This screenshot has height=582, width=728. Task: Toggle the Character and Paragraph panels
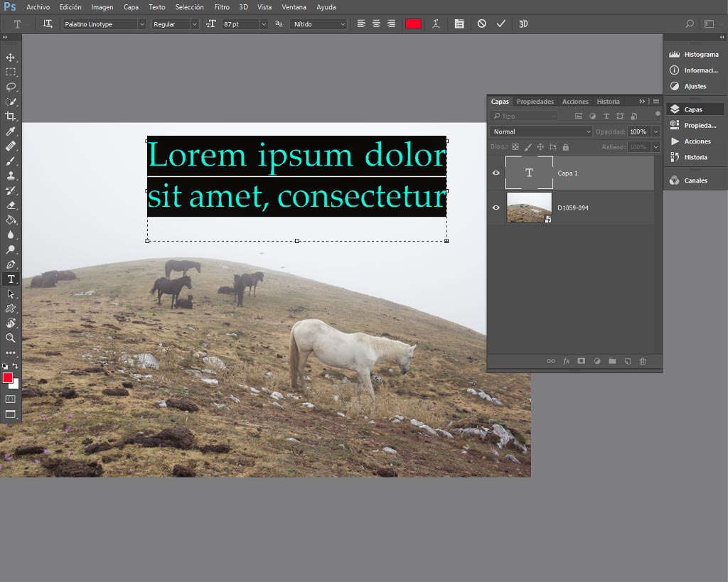[x=459, y=23]
